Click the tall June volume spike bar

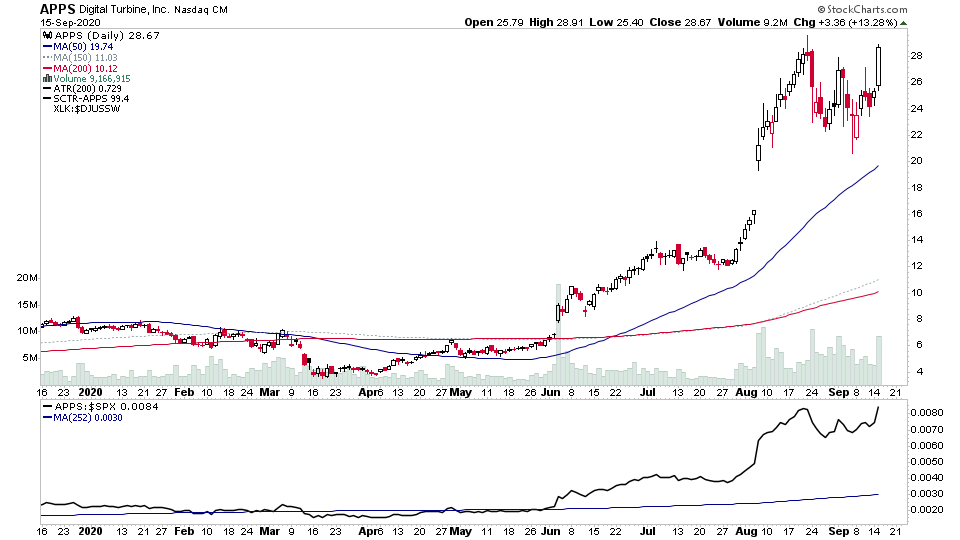[x=558, y=334]
